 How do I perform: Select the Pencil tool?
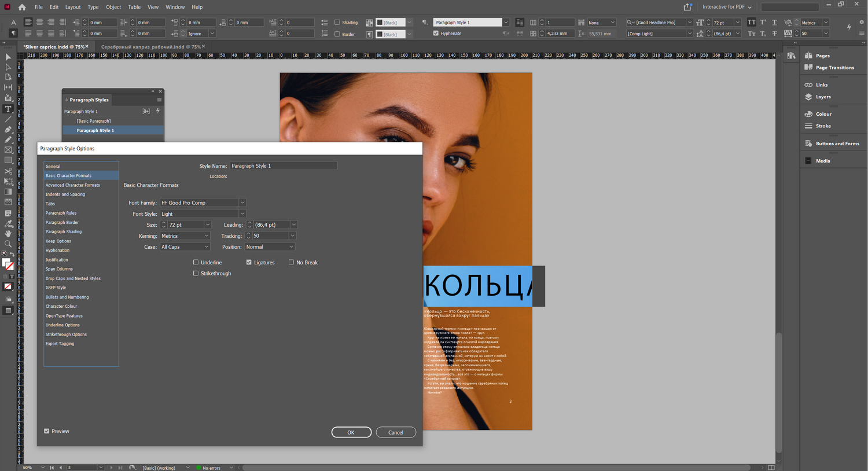[8, 140]
